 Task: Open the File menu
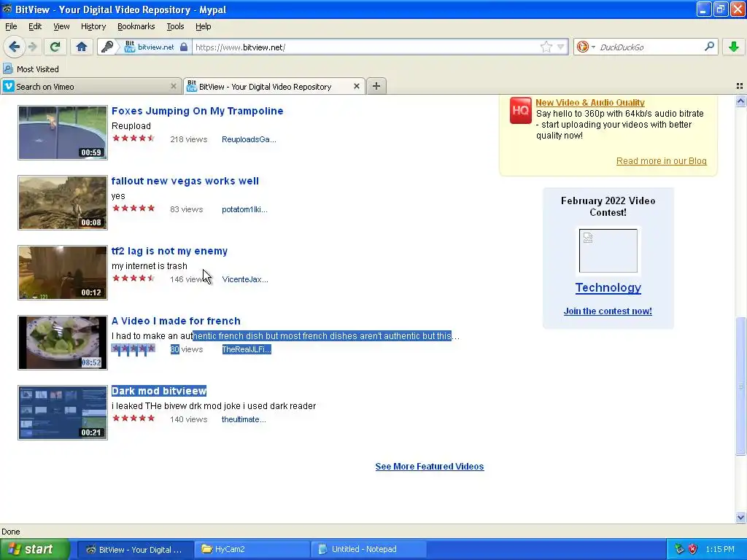click(11, 26)
